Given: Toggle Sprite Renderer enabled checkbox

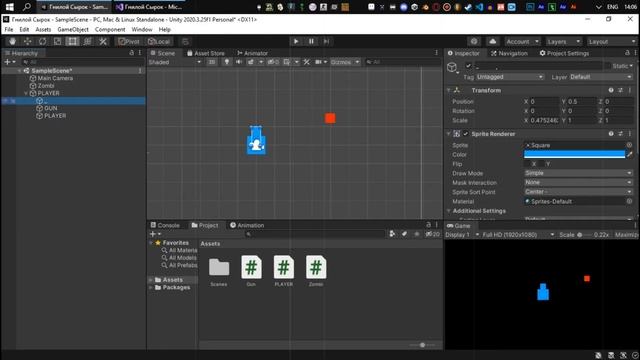Looking at the screenshot, I should pyautogui.click(x=466, y=133).
